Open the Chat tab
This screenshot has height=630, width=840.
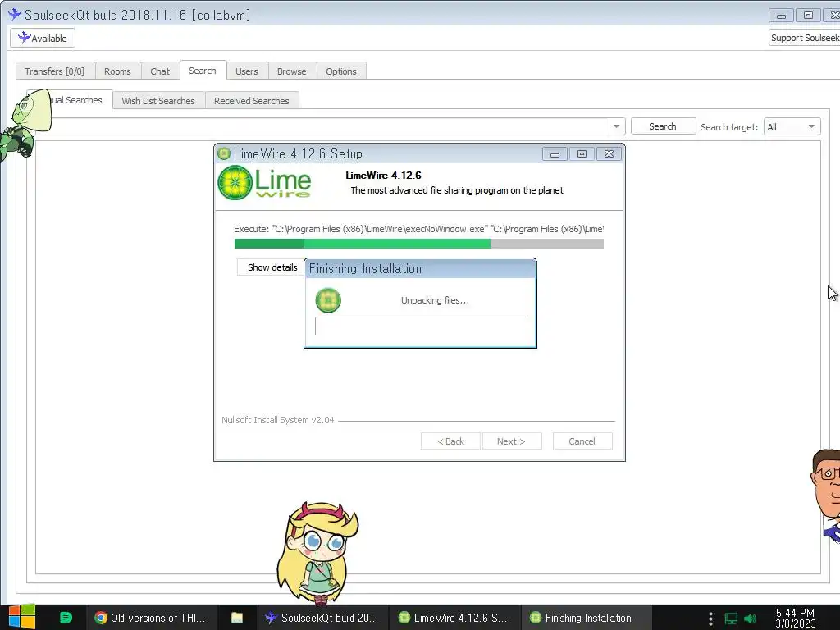160,71
